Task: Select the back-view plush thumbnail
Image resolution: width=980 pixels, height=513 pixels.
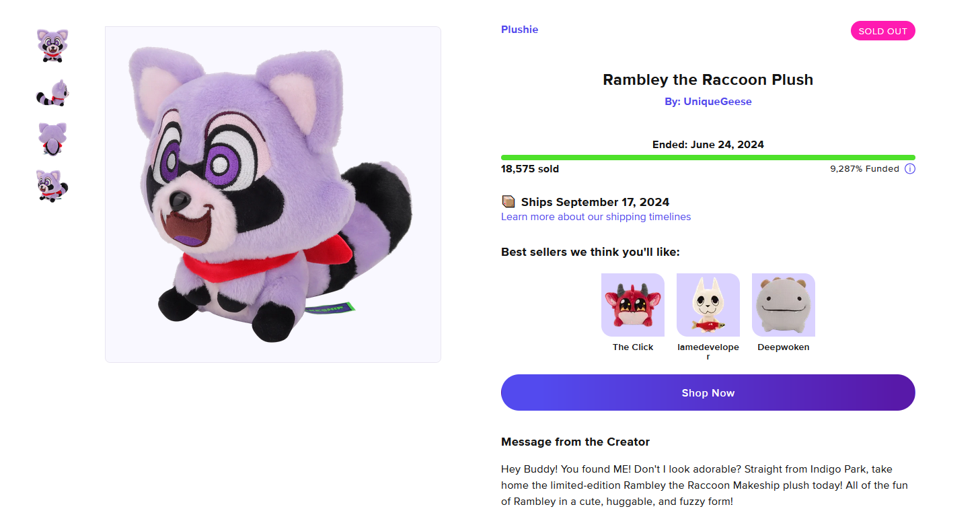Action: pos(52,139)
